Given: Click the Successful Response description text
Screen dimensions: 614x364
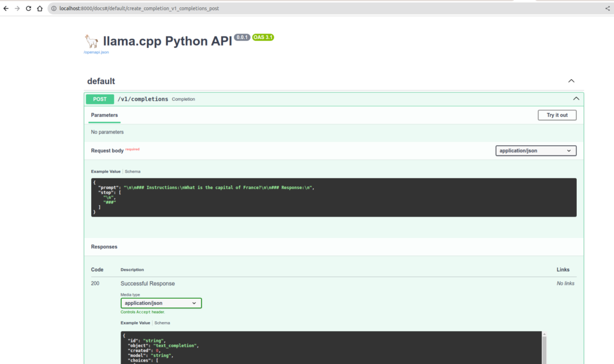Looking at the screenshot, I should (x=148, y=284).
